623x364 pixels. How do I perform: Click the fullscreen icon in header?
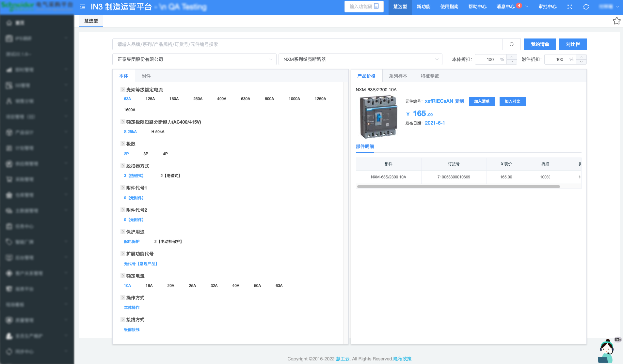(x=570, y=7)
